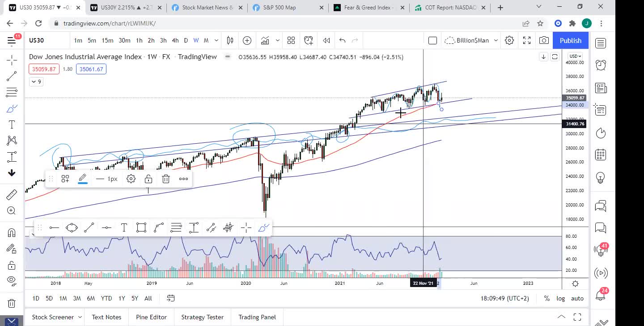Screen dimensions: 644x326
Task: Open the main hamburger menu
Action: (x=12, y=41)
